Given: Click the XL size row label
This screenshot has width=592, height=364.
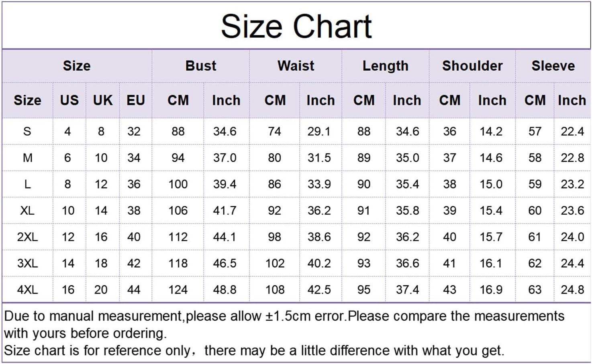Looking at the screenshot, I should point(27,210).
